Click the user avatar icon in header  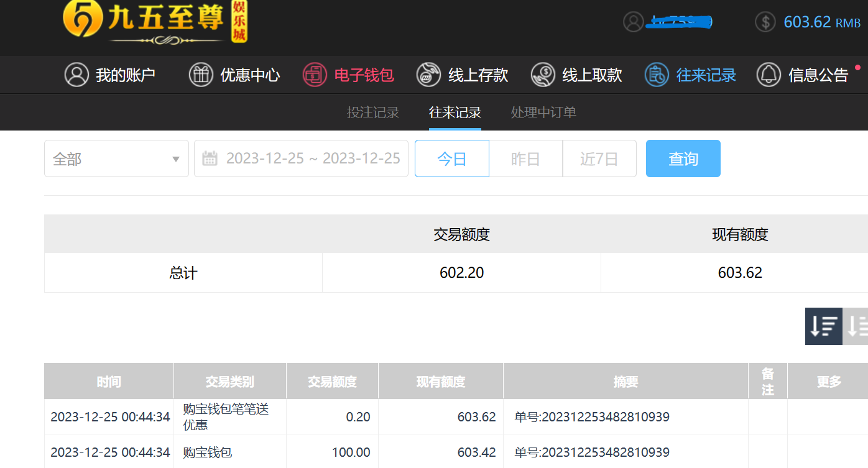(633, 22)
